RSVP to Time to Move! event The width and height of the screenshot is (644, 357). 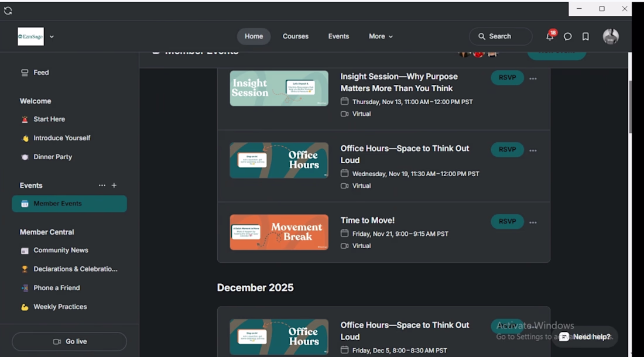tap(507, 221)
